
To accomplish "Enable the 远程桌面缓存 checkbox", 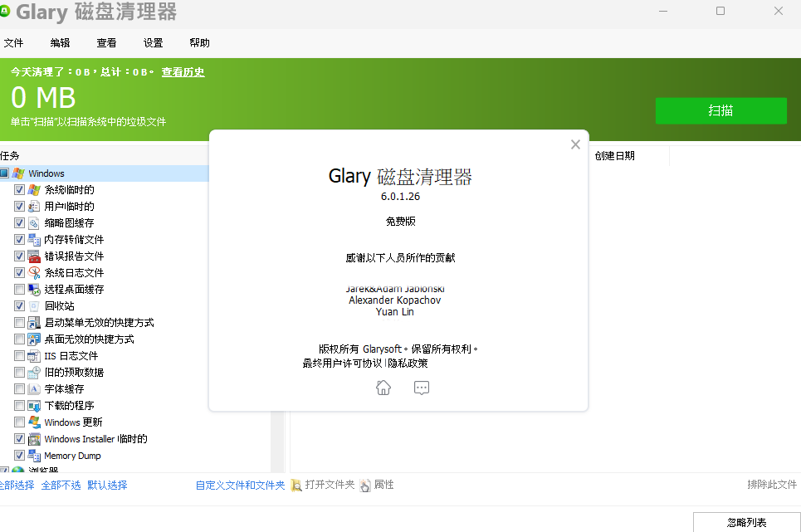I will pyautogui.click(x=19, y=290).
